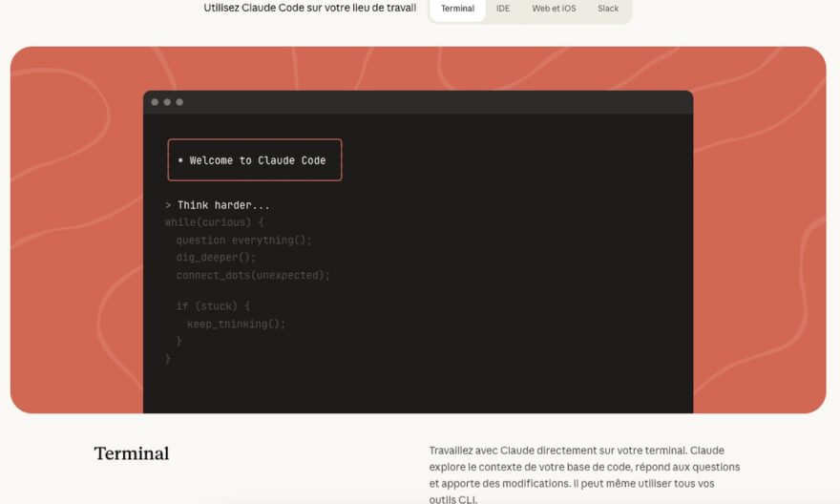Switch to the Terminal tab
Viewport: 840px width, 504px height.
tap(457, 9)
